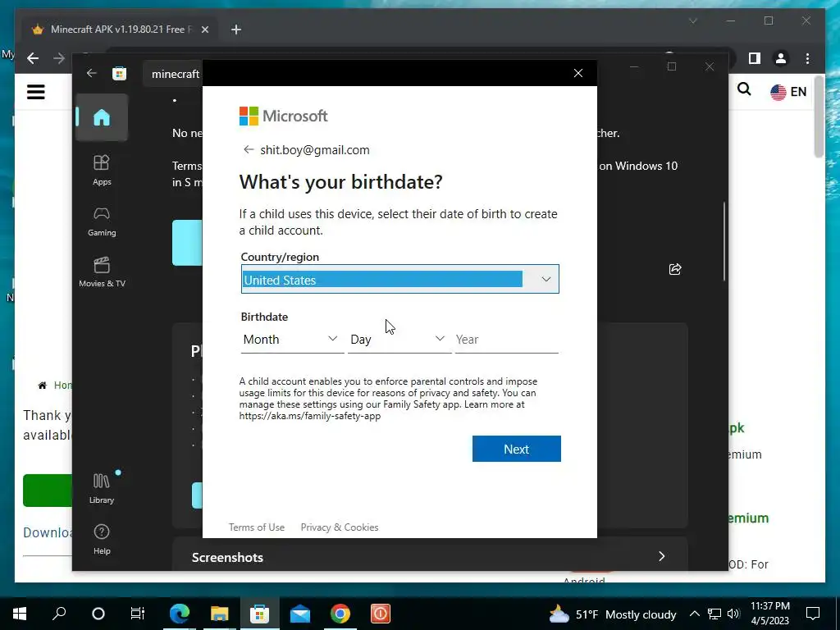Open weather widget 51°F Mostly cloudy
840x630 pixels.
(x=612, y=614)
